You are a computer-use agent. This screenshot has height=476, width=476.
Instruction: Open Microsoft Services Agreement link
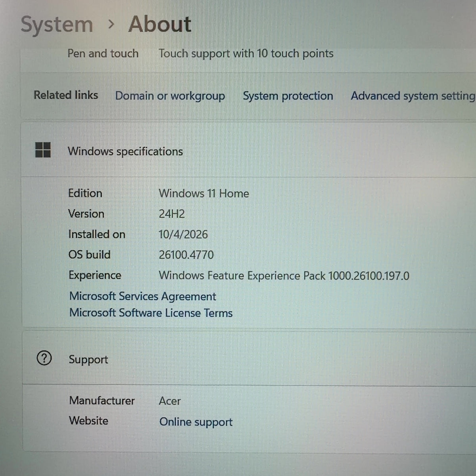[x=143, y=296]
